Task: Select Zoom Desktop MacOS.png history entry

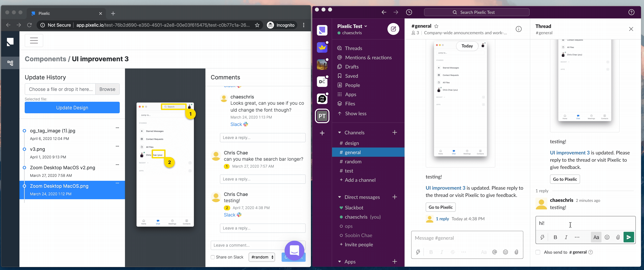Action: coord(72,190)
